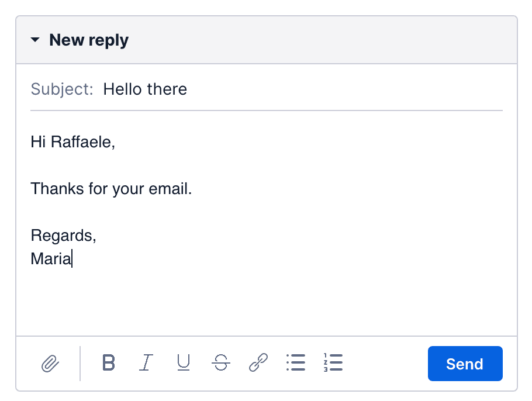Select the New reply header

pos(89,40)
